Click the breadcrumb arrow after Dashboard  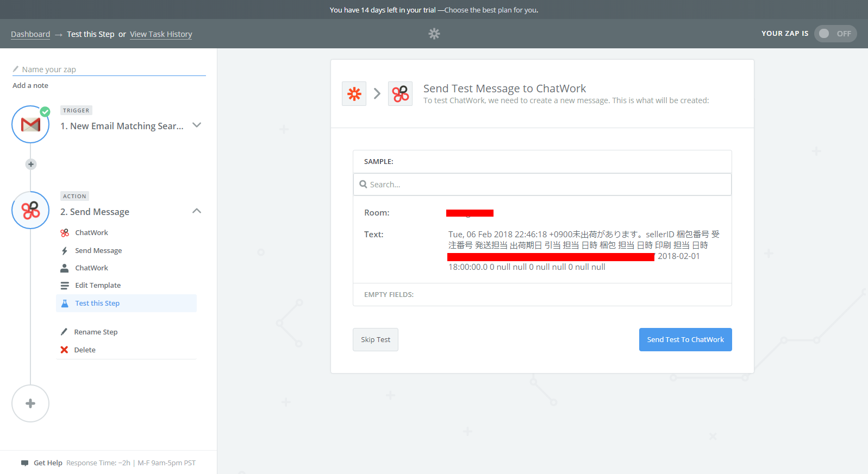click(x=59, y=35)
